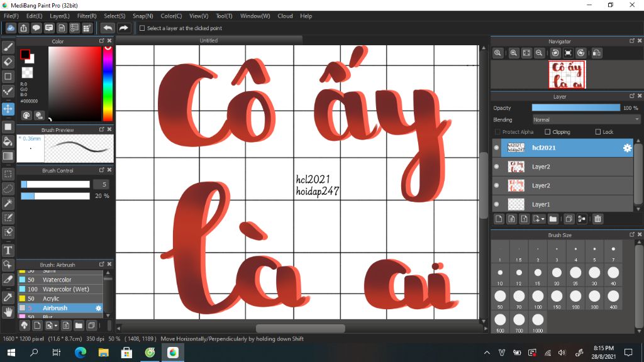The image size is (644, 362).
Task: Select the Select Eraser tool
Action: [x=8, y=232]
